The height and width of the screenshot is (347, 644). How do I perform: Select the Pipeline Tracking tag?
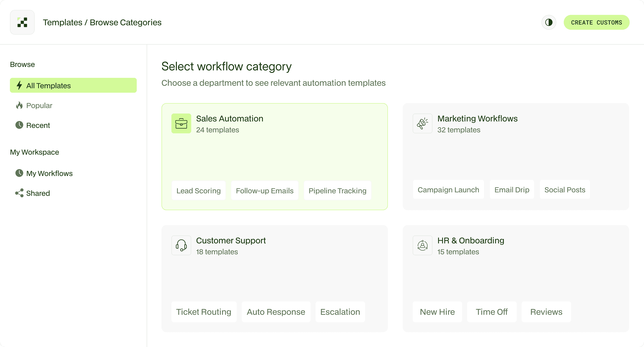337,190
